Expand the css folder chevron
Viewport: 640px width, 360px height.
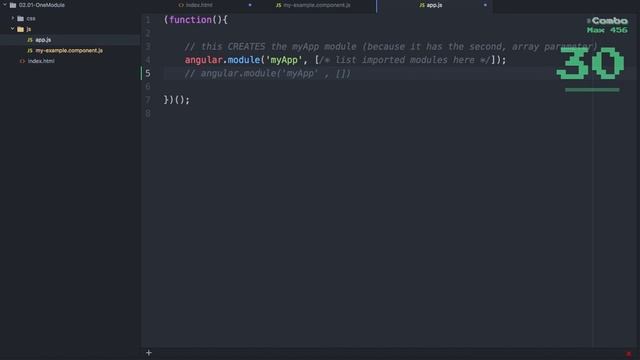point(13,18)
